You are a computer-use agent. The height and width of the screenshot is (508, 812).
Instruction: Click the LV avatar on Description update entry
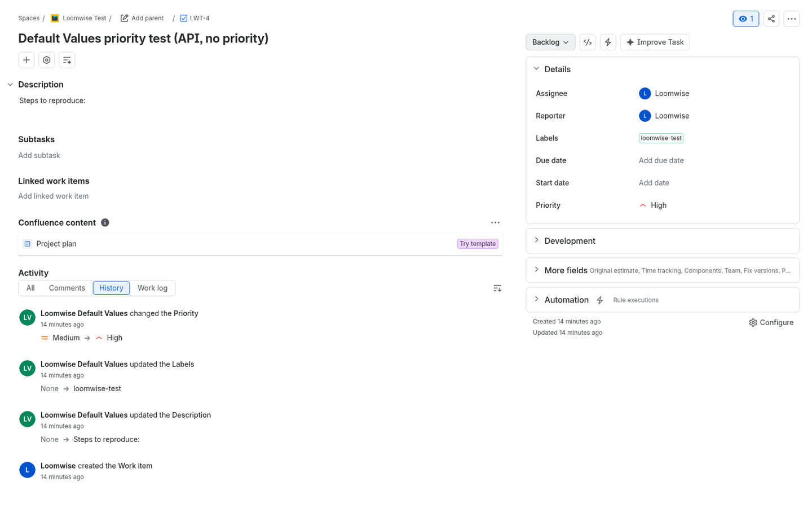coord(27,419)
